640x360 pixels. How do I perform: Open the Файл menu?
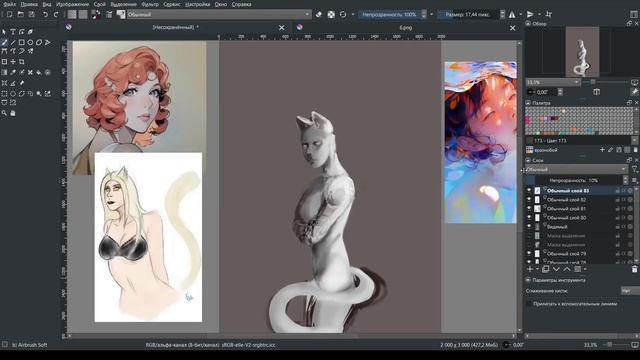coord(9,4)
